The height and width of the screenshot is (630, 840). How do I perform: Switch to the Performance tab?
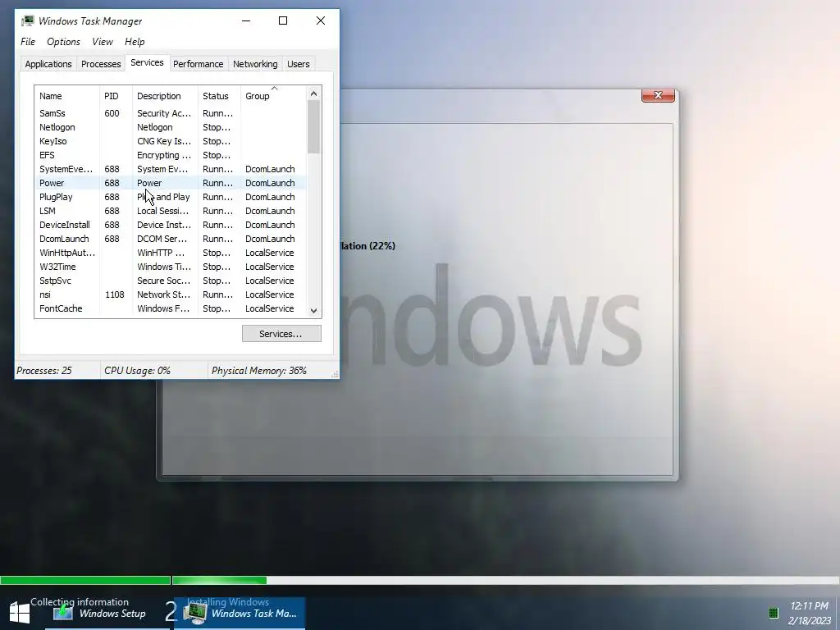[199, 64]
